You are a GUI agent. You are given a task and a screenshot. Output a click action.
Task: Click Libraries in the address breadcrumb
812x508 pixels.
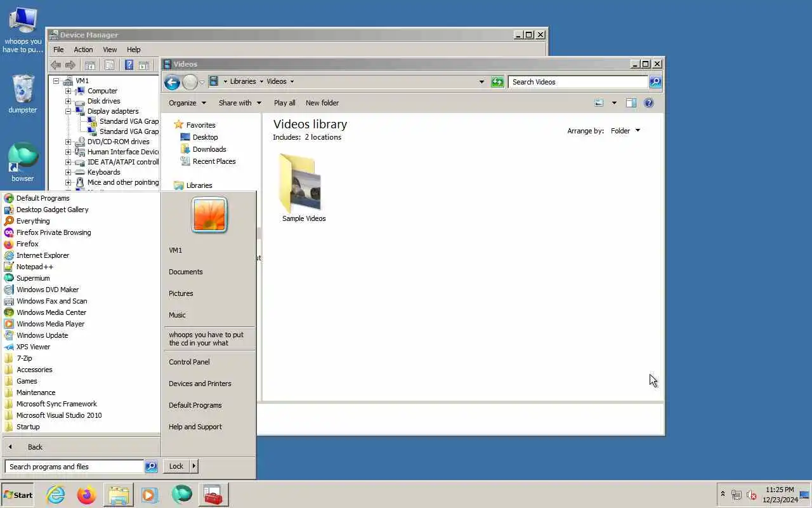click(243, 81)
